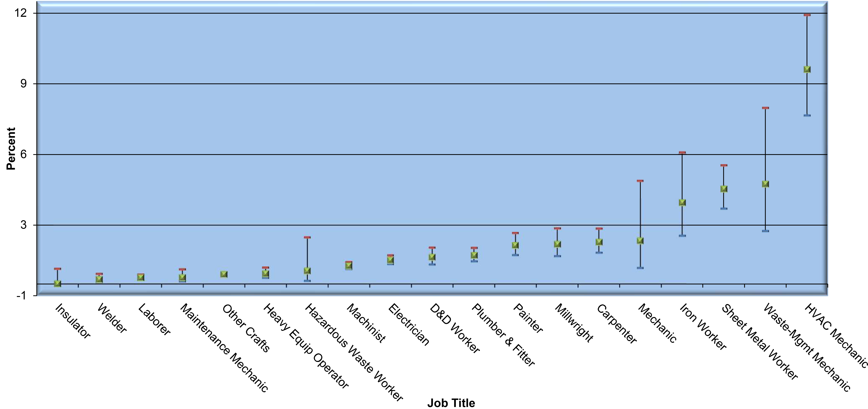The image size is (868, 409).
Task: Select the D&D Worker data point marker
Action: (432, 257)
